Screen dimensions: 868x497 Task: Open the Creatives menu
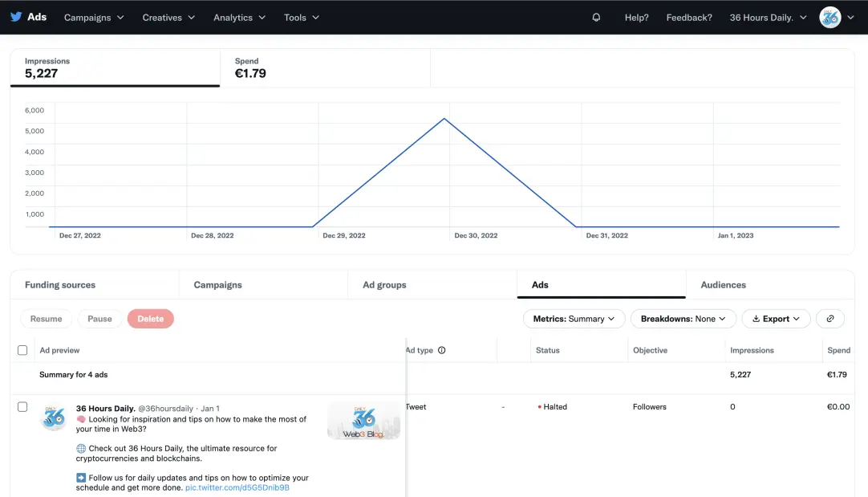[168, 18]
